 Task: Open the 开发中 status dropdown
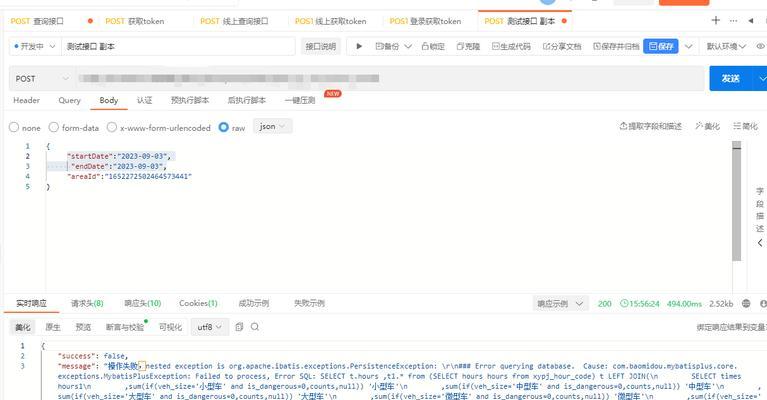tap(36, 46)
